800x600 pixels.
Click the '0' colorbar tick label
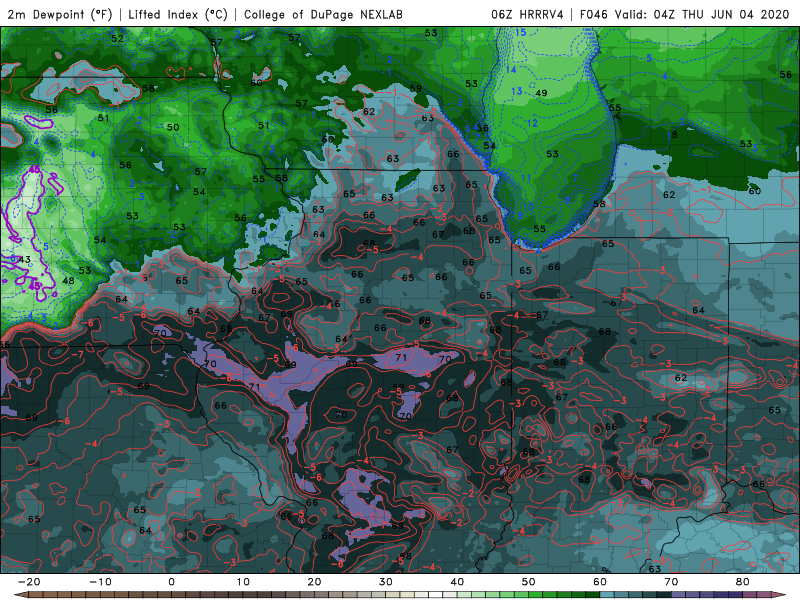tap(171, 582)
